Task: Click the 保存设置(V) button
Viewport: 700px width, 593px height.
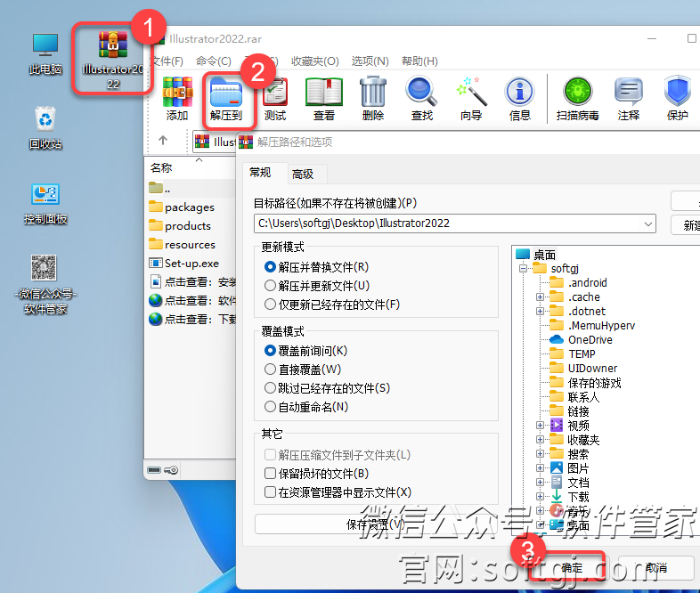Action: [x=376, y=524]
